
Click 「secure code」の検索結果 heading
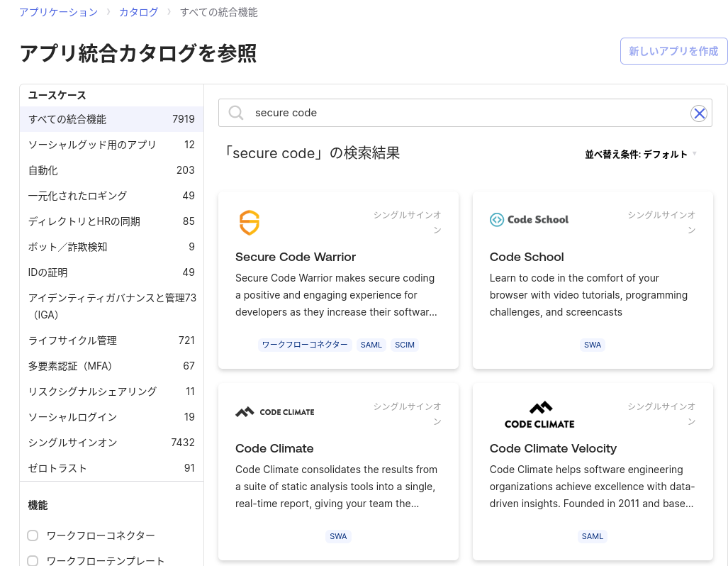coord(311,153)
